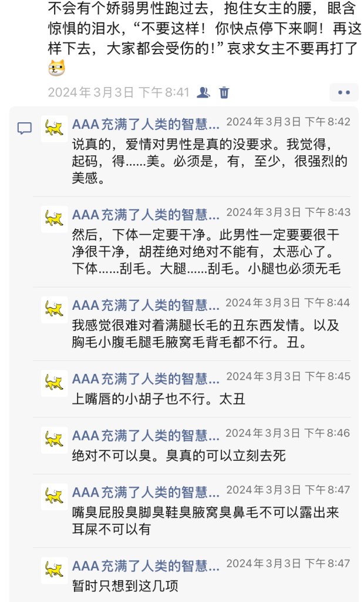Click the dog emoji ending the post
Image resolution: width=364 pixels, height=602 pixels.
point(57,68)
